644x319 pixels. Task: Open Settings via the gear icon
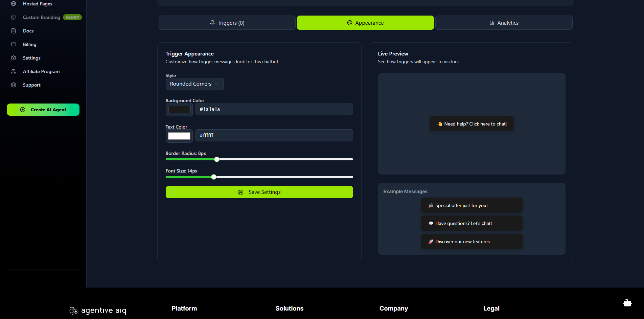click(x=14, y=58)
